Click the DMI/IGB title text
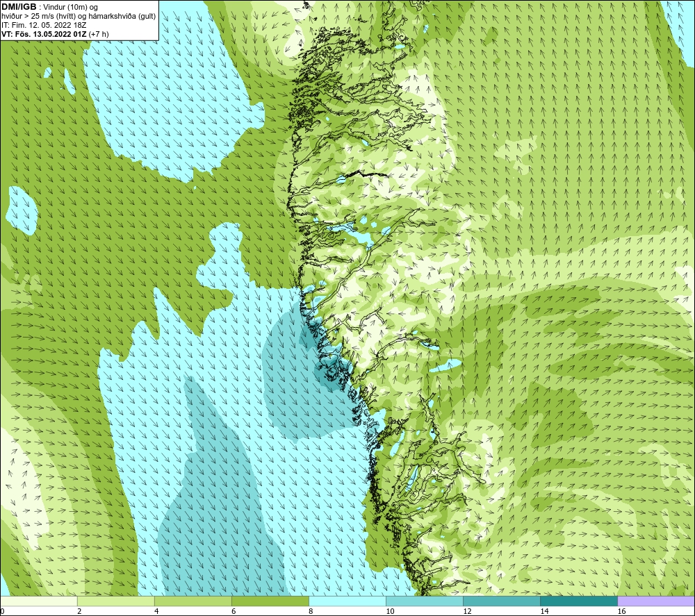 (19, 7)
